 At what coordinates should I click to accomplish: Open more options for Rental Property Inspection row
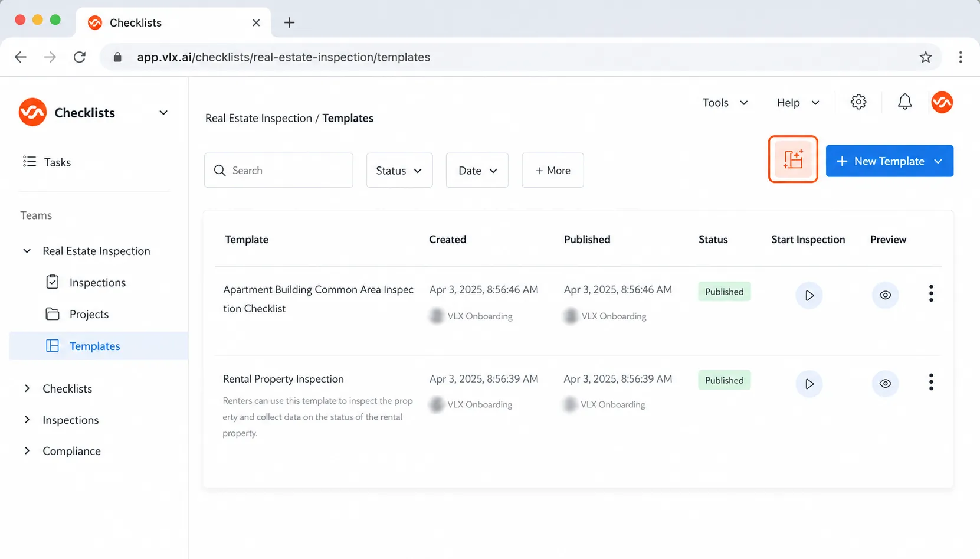[931, 382]
